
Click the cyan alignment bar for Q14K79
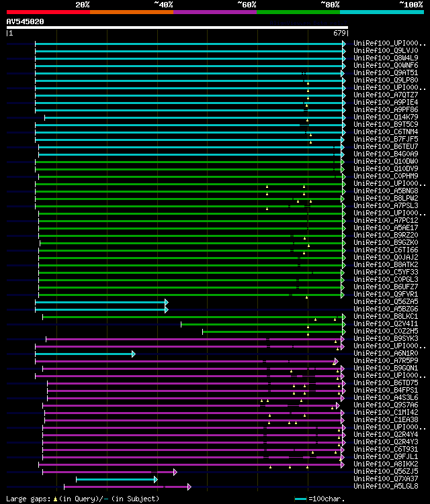tap(193, 118)
